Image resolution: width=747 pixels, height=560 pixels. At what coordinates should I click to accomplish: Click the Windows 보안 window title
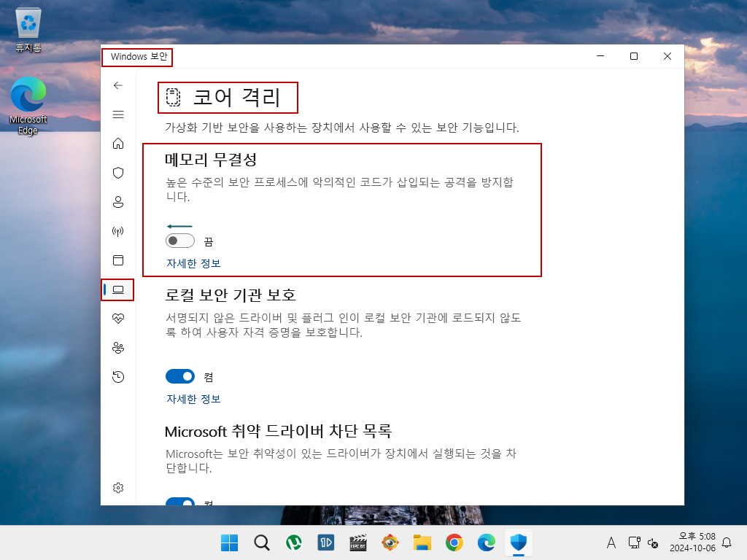[139, 57]
